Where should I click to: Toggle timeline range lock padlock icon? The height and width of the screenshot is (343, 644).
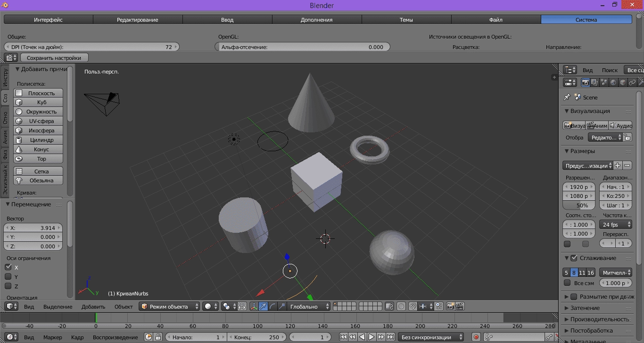tap(158, 337)
